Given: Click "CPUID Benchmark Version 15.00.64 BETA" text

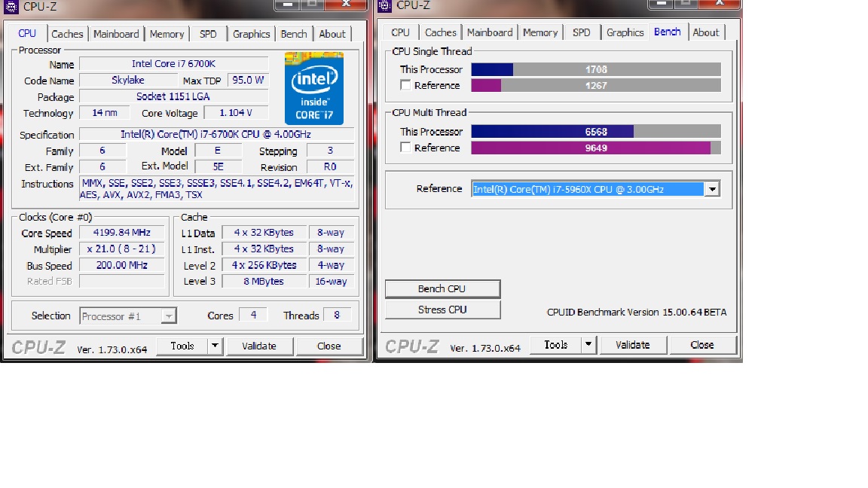Looking at the screenshot, I should (637, 312).
